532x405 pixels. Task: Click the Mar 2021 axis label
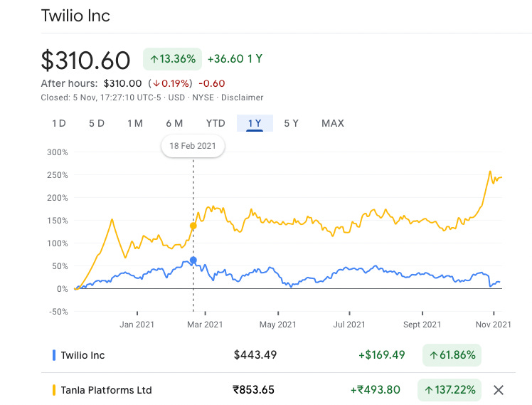205,325
